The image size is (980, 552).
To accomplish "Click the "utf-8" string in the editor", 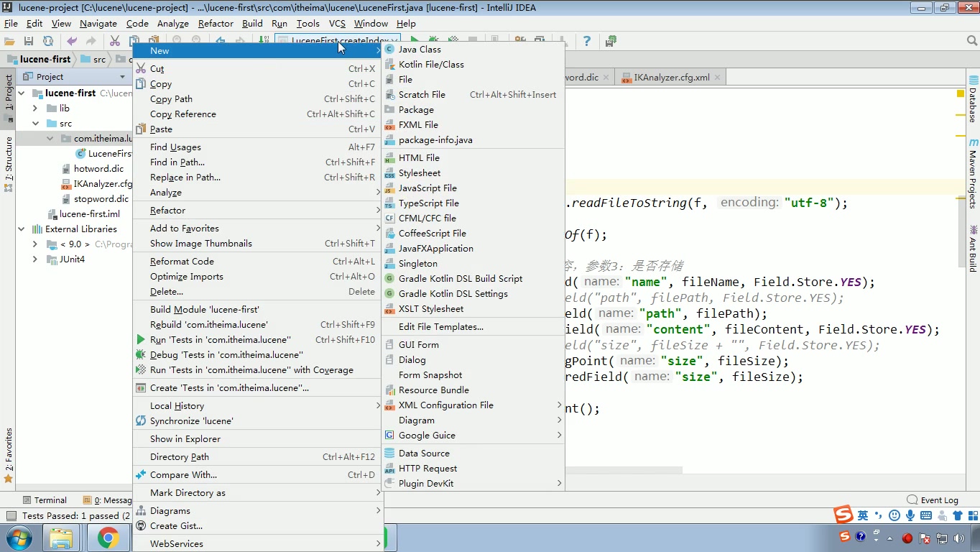I will [808, 203].
